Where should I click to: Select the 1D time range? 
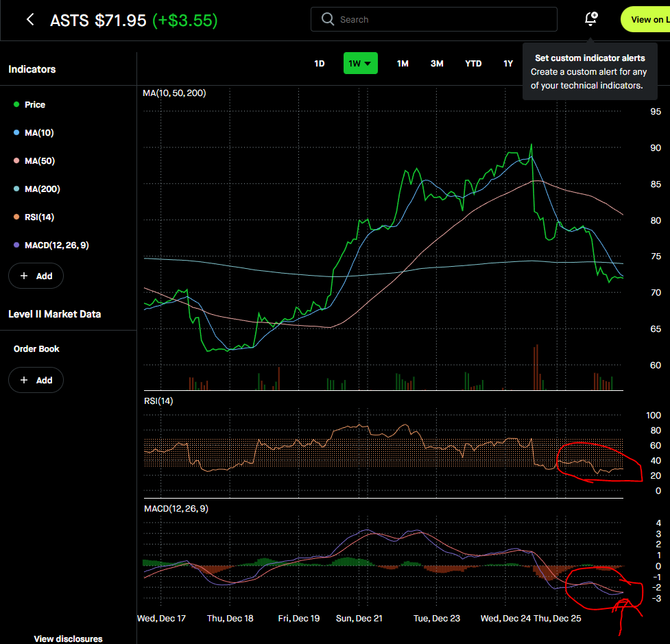click(320, 64)
